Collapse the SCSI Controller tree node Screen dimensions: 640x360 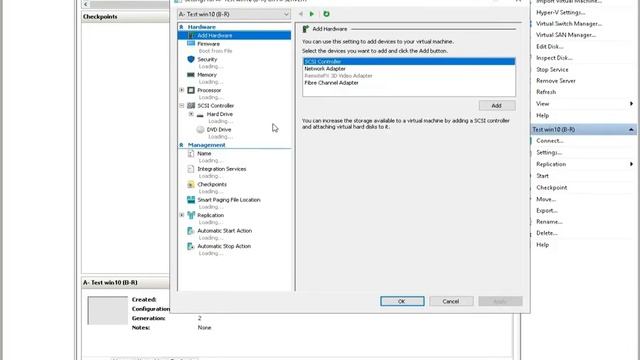coord(182,106)
